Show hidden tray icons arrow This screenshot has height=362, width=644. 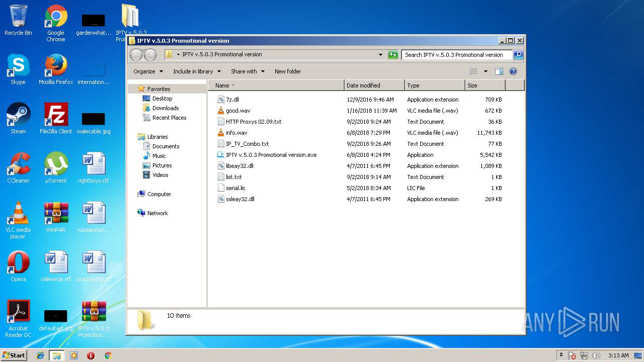[x=561, y=355]
